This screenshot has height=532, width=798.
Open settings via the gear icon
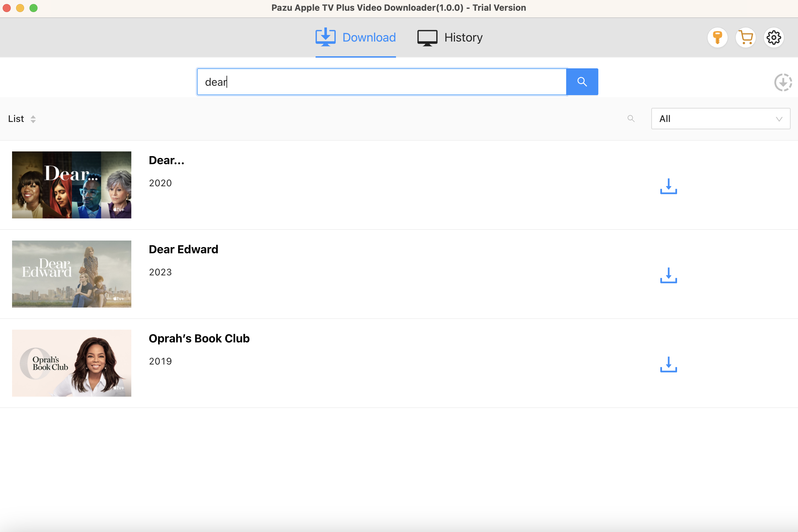(774, 37)
